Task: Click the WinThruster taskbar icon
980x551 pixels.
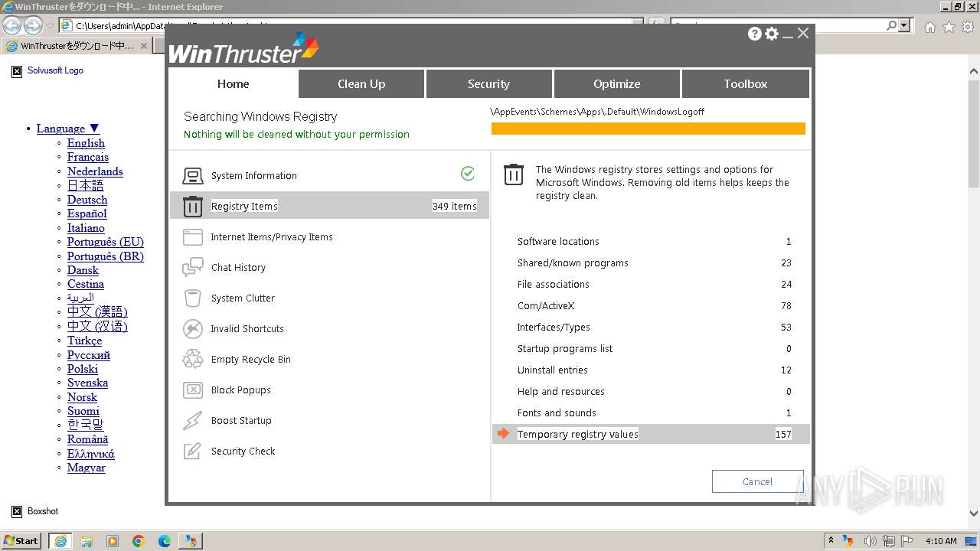Action: click(x=191, y=541)
